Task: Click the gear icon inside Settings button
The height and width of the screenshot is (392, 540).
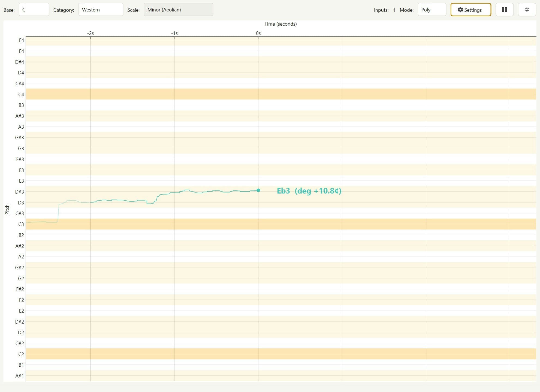Action: point(460,10)
